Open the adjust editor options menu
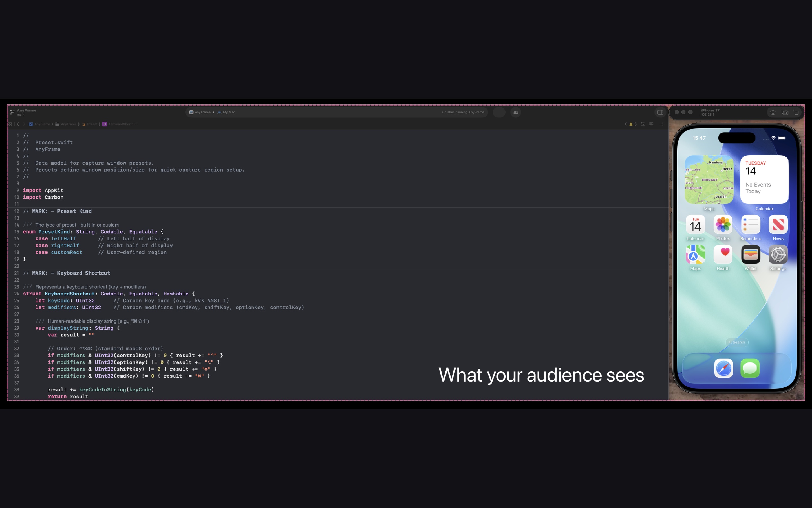 651,124
